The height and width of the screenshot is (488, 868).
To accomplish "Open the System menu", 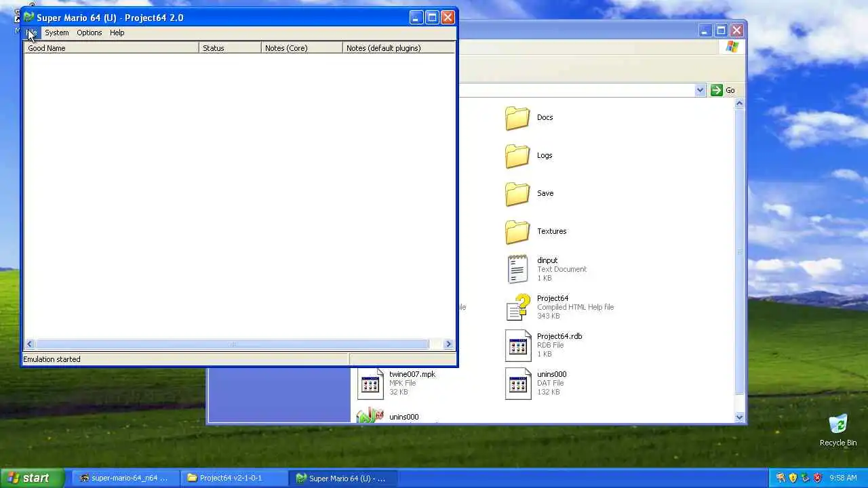I will pos(57,33).
